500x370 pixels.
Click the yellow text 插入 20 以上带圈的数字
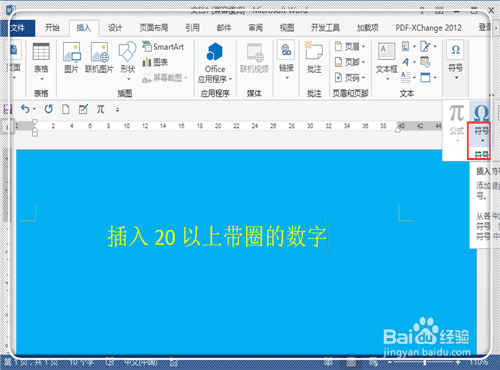217,237
